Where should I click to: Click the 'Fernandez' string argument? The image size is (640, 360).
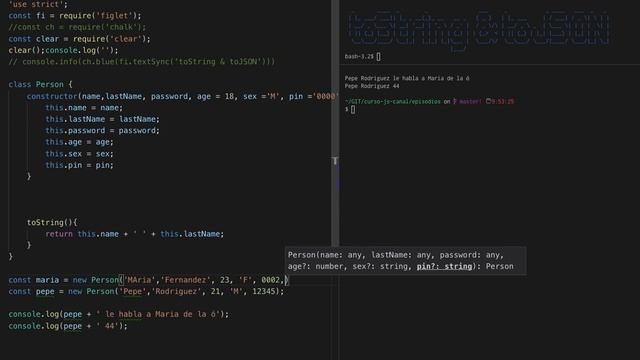(x=186, y=280)
